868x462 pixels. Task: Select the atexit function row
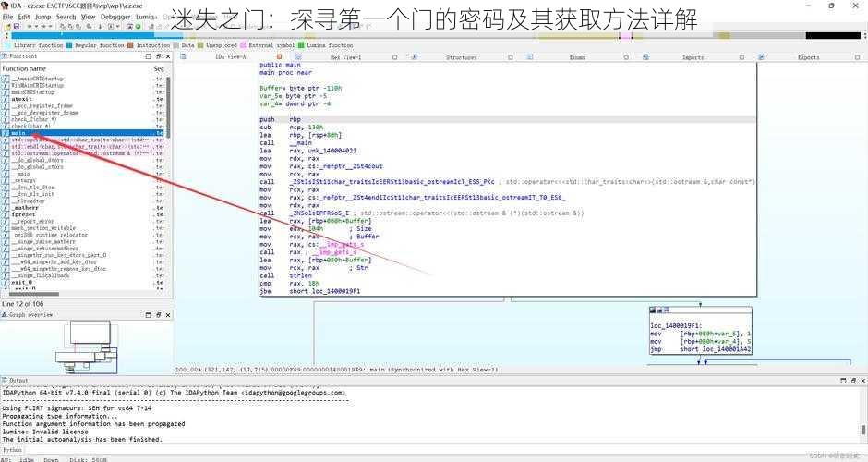pos(84,99)
